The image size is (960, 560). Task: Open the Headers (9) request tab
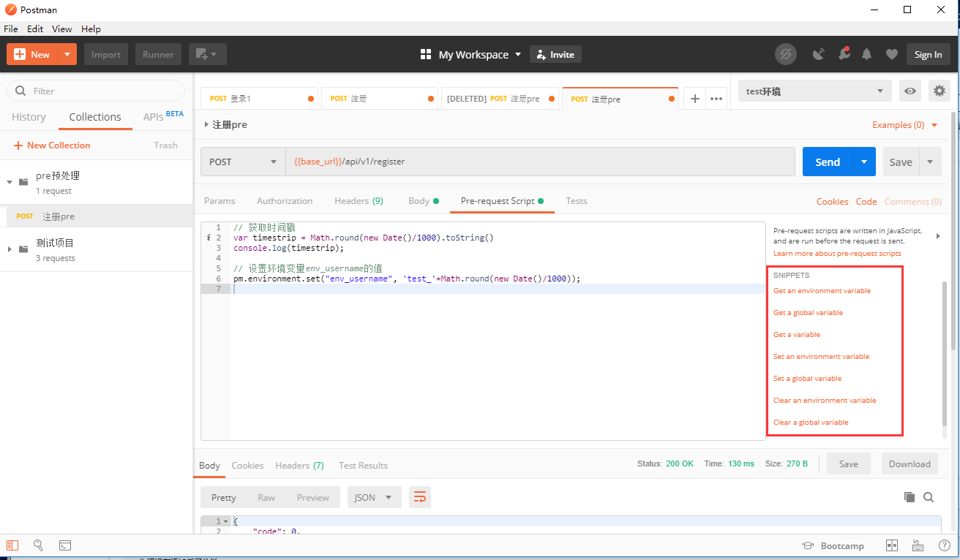point(359,200)
